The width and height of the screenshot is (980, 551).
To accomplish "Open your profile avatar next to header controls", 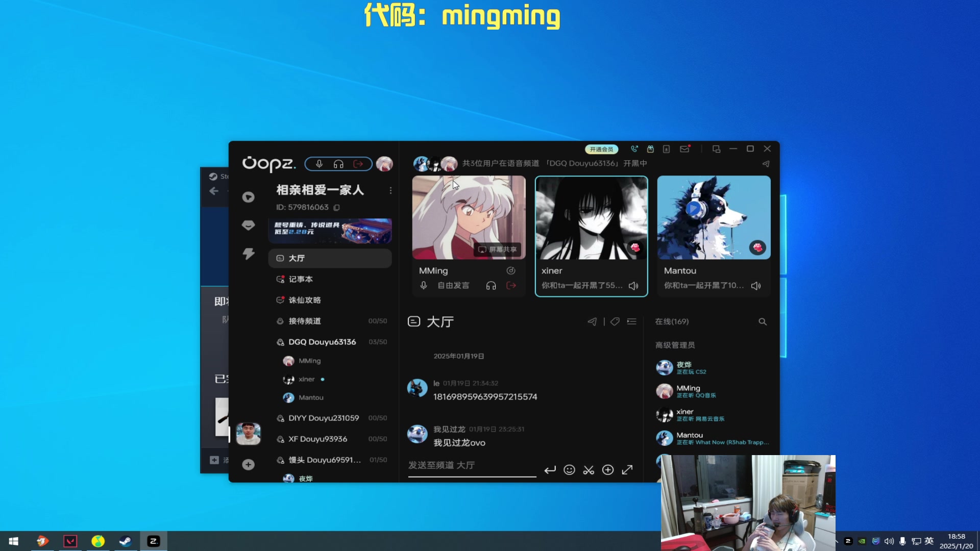I will tap(384, 164).
